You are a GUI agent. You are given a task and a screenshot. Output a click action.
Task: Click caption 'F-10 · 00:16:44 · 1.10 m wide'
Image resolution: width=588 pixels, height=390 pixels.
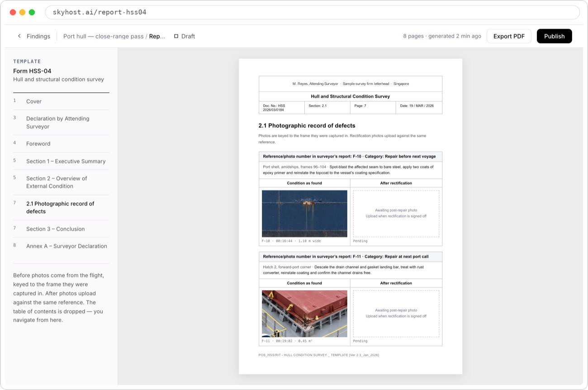pos(292,241)
